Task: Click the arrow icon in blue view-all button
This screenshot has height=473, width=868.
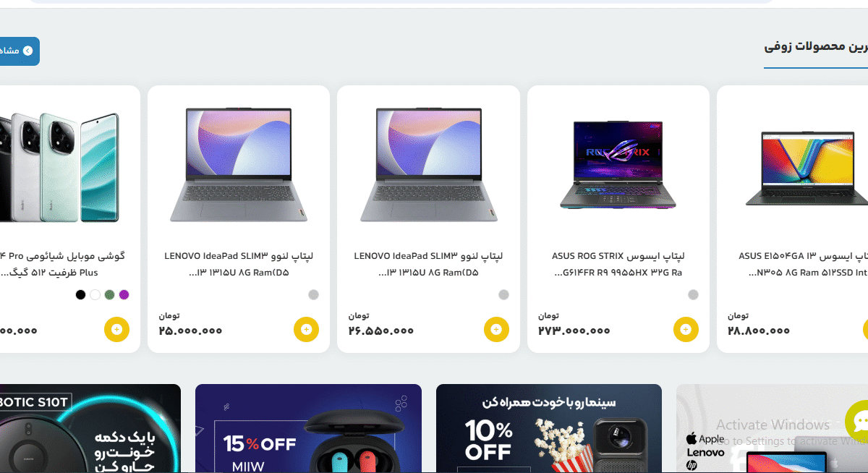Action: (27, 51)
